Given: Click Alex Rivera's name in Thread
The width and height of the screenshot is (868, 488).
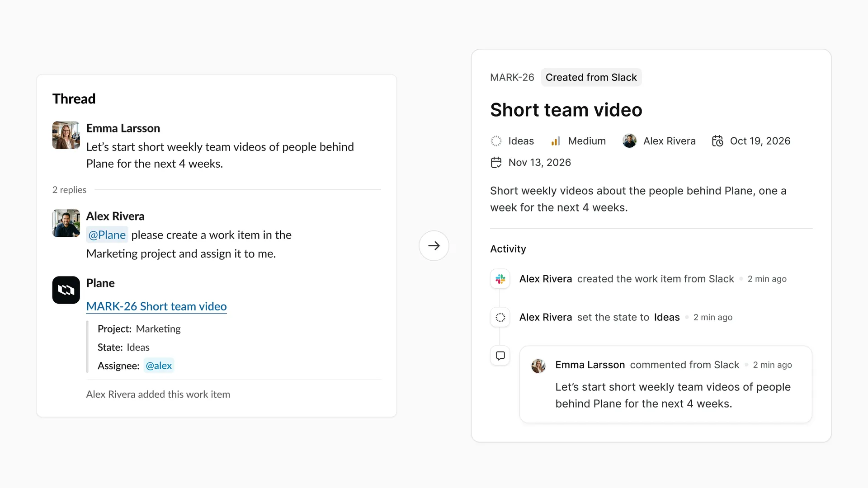Looking at the screenshot, I should 115,216.
